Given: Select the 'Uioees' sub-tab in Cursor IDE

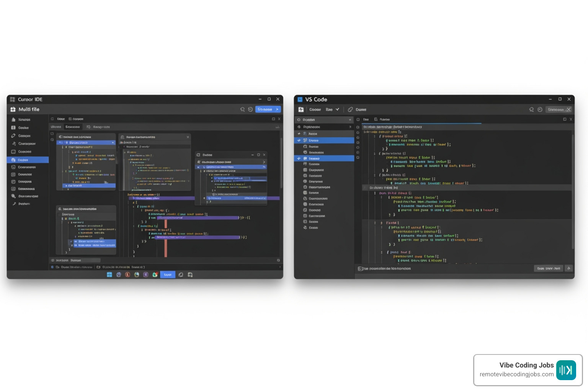Looking at the screenshot, I should (56, 127).
